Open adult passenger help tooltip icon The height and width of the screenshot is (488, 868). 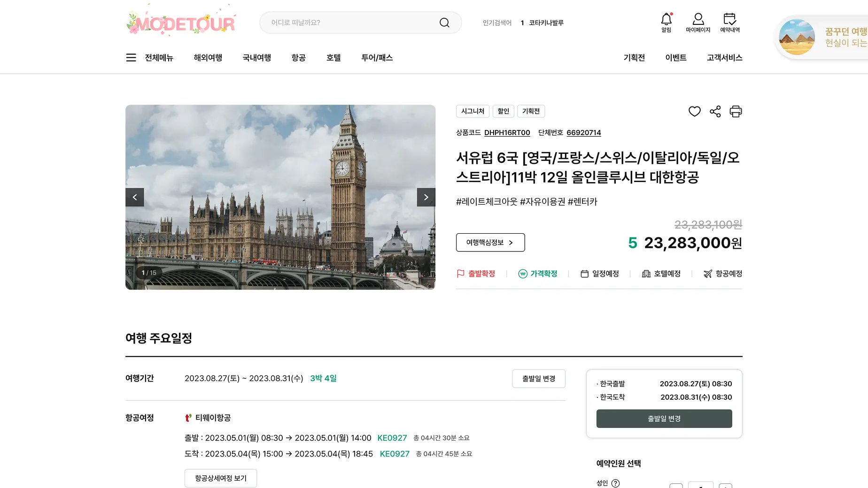pyautogui.click(x=615, y=483)
